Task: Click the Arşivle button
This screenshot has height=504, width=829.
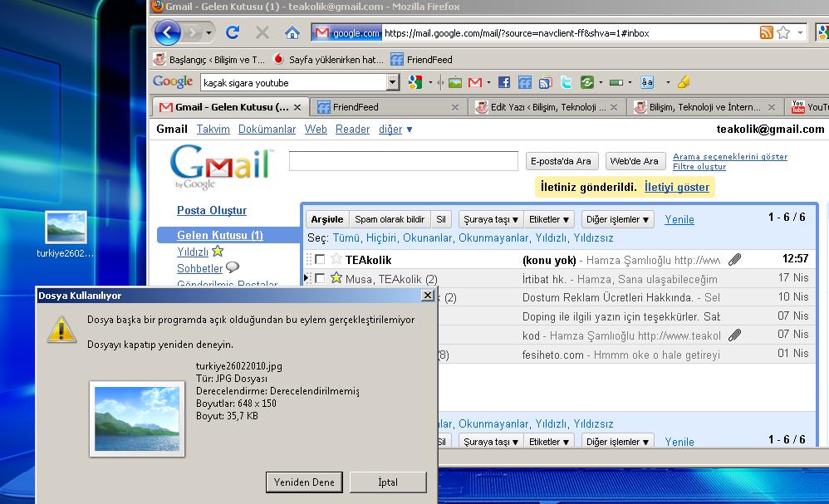Action: click(x=327, y=219)
